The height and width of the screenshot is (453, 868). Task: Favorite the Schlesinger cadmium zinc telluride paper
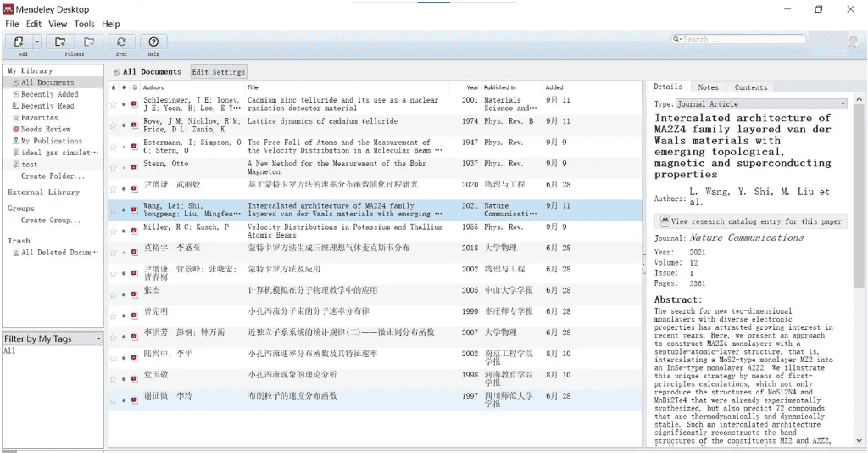[114, 104]
